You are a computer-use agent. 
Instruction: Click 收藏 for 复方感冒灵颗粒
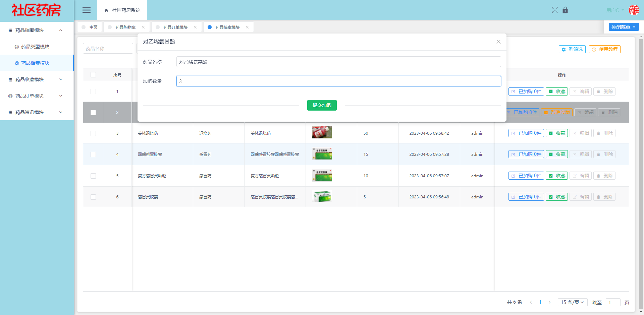tap(557, 176)
